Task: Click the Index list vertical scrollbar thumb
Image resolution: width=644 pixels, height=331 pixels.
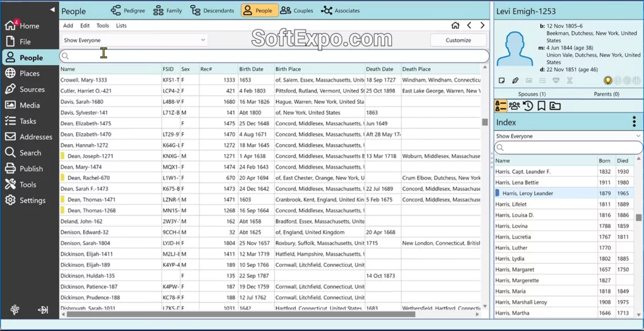Action: pos(639,218)
